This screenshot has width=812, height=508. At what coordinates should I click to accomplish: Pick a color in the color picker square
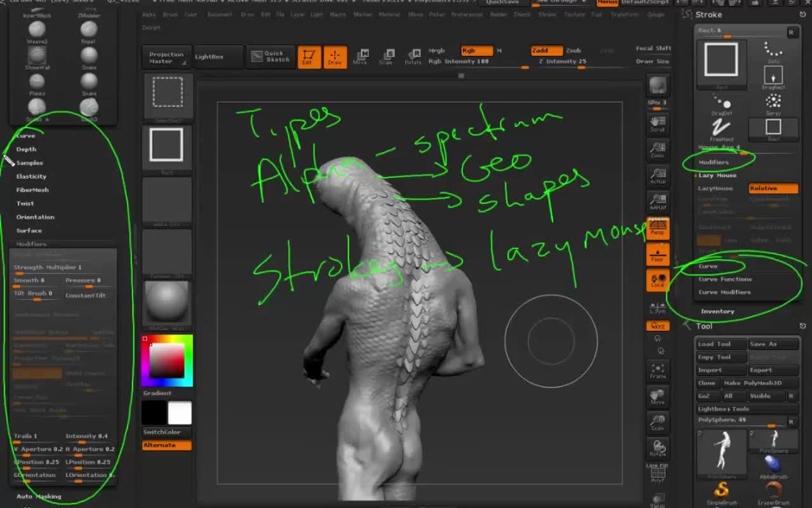[x=166, y=361]
